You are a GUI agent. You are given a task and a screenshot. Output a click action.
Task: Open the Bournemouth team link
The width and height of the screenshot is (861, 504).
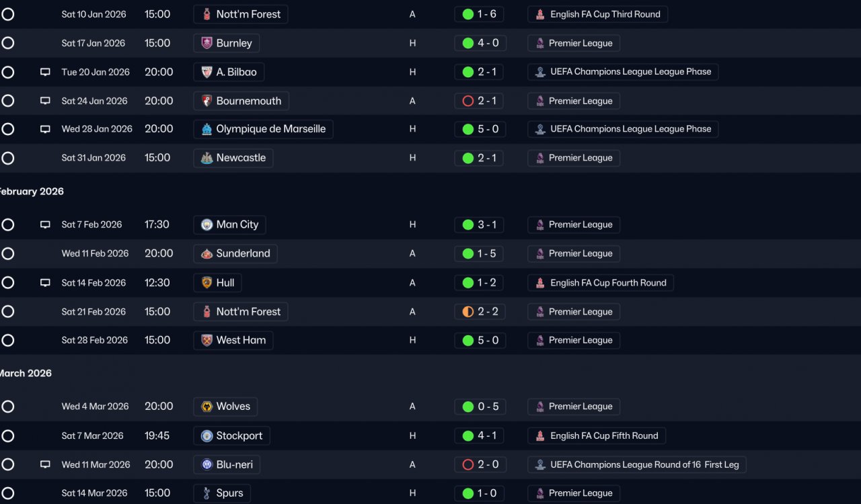pyautogui.click(x=248, y=101)
